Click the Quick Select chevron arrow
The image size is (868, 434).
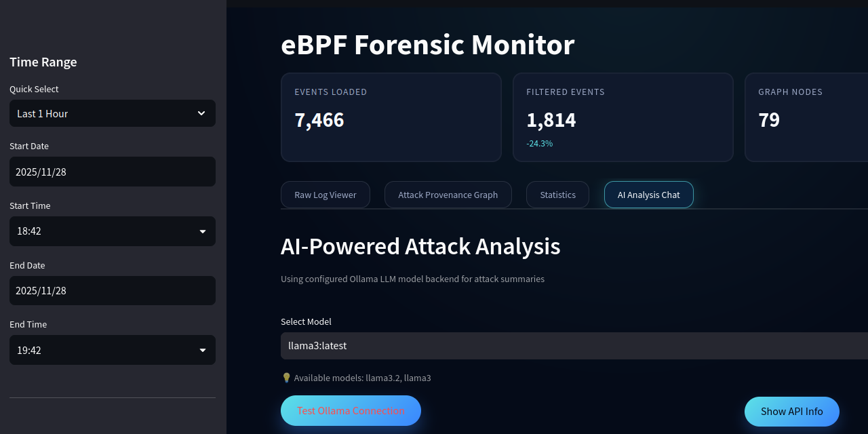point(201,113)
